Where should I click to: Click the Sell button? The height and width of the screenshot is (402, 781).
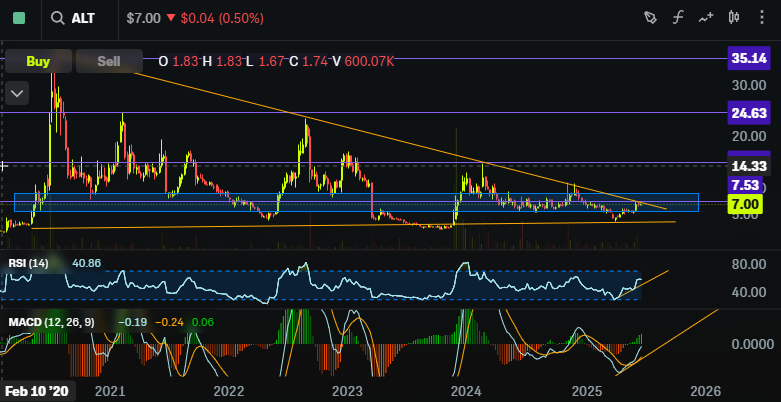pyautogui.click(x=109, y=61)
